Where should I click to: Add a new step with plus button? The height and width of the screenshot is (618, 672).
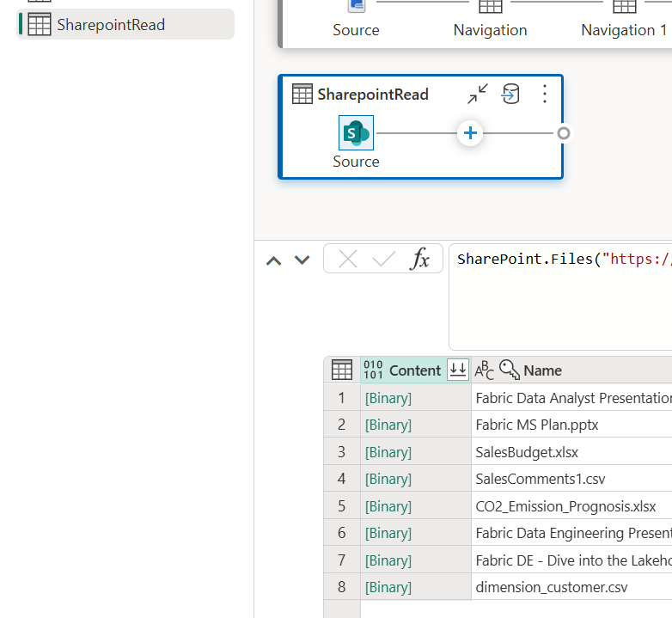click(470, 133)
